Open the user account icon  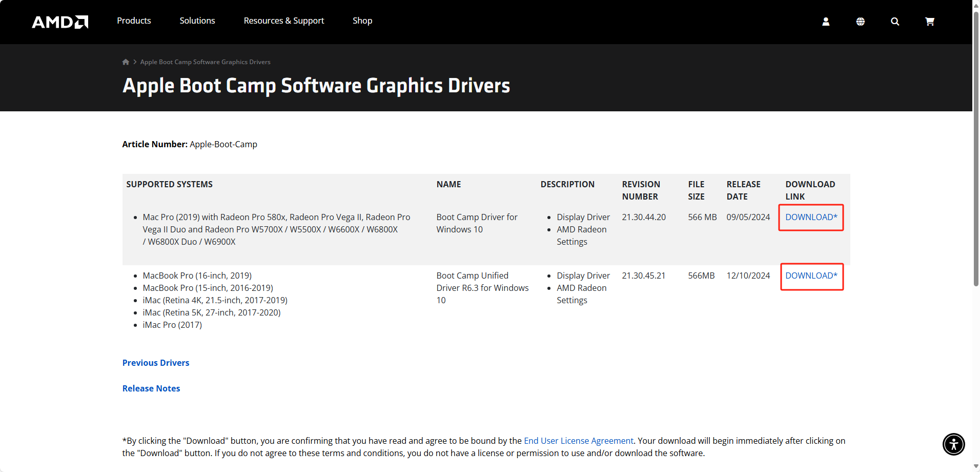(x=826, y=22)
